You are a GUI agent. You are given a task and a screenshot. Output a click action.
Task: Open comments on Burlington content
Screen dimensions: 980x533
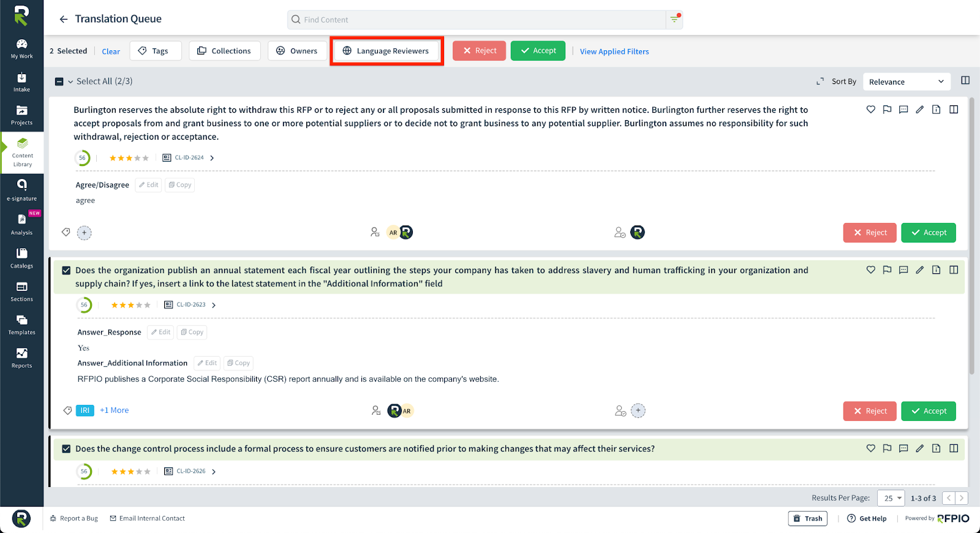coord(903,110)
